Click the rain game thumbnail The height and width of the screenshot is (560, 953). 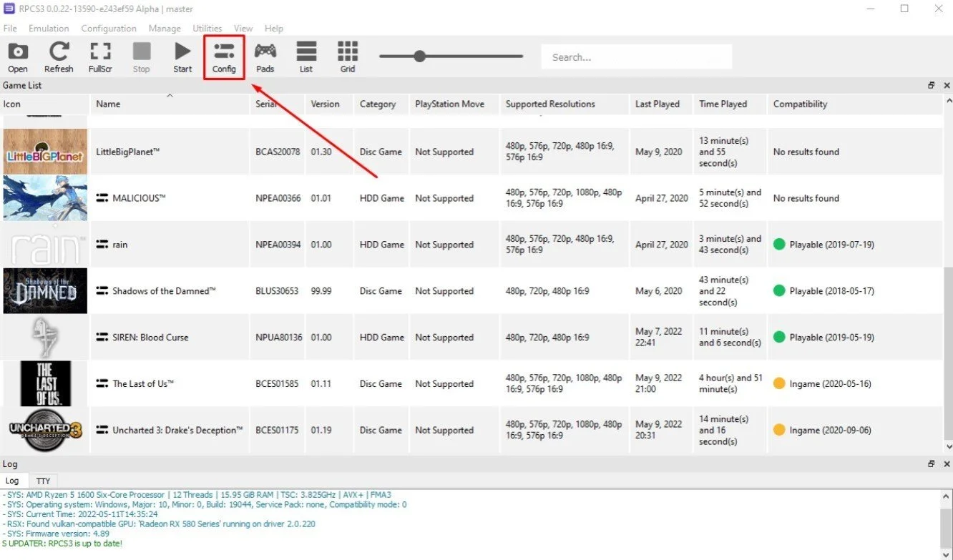(x=45, y=245)
